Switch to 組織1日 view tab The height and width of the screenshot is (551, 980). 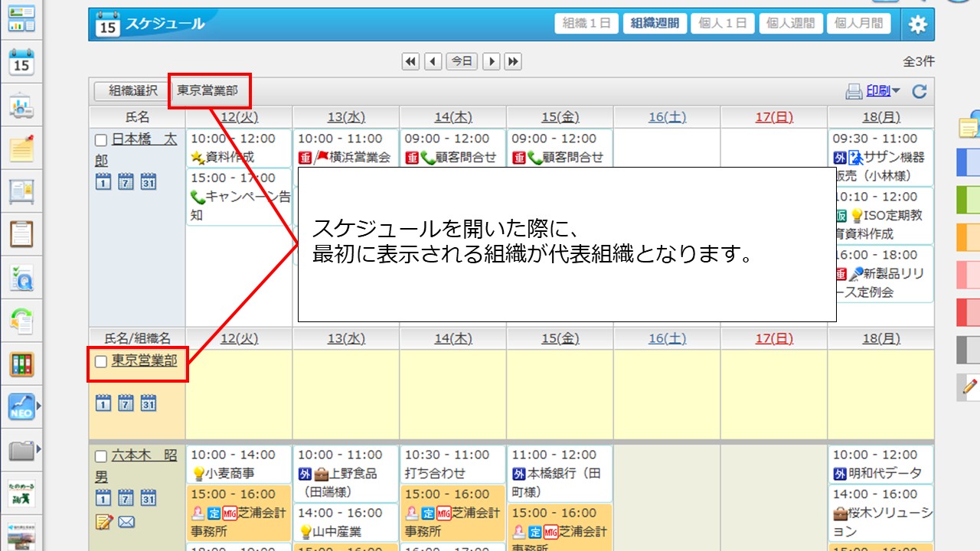click(586, 24)
